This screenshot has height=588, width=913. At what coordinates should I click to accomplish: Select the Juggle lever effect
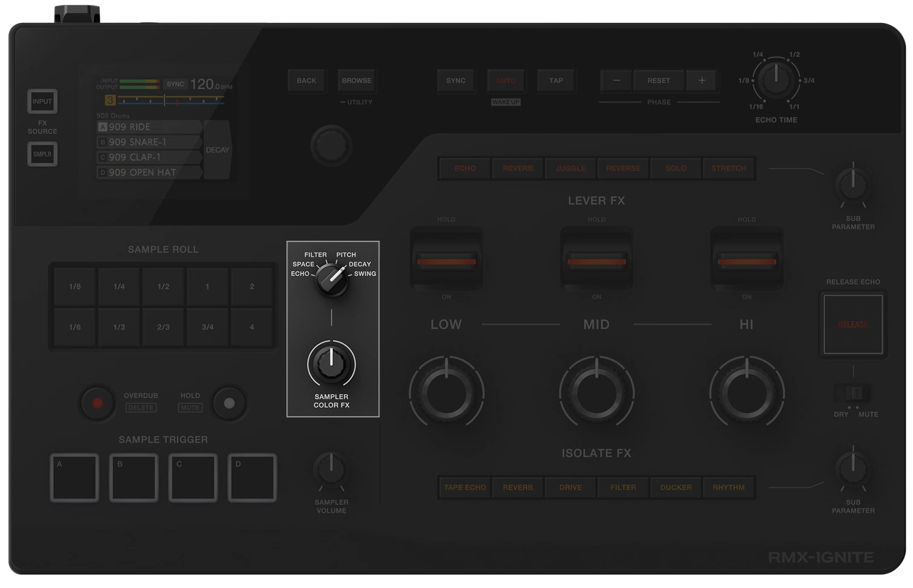tap(570, 169)
